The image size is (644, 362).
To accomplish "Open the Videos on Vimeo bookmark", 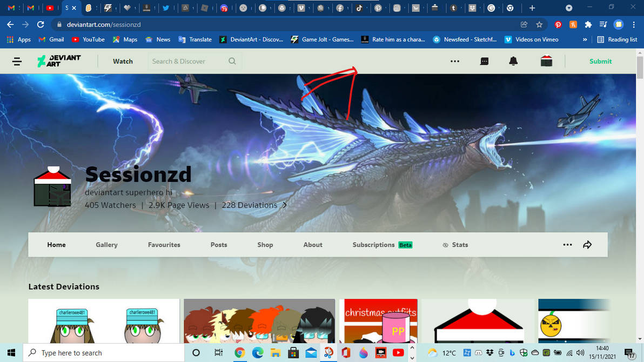I will click(x=531, y=39).
